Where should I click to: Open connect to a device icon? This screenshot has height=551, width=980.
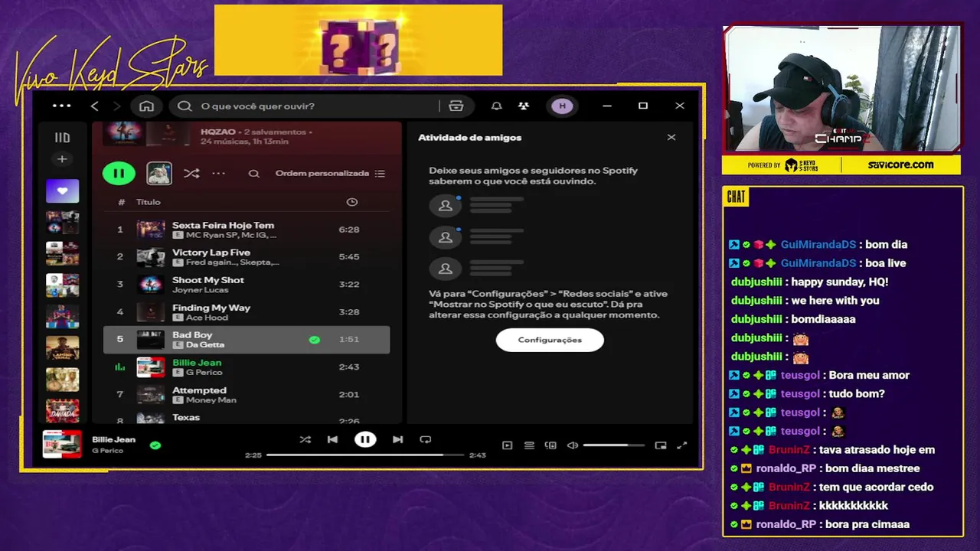coord(550,445)
